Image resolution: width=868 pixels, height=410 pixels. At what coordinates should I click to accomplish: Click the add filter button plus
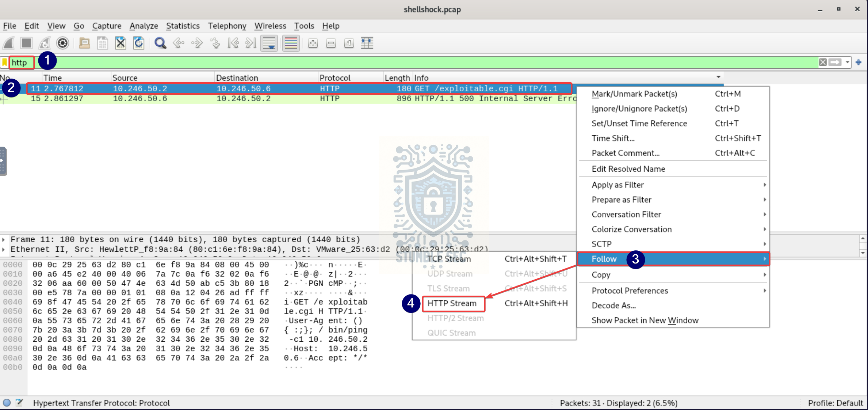859,62
